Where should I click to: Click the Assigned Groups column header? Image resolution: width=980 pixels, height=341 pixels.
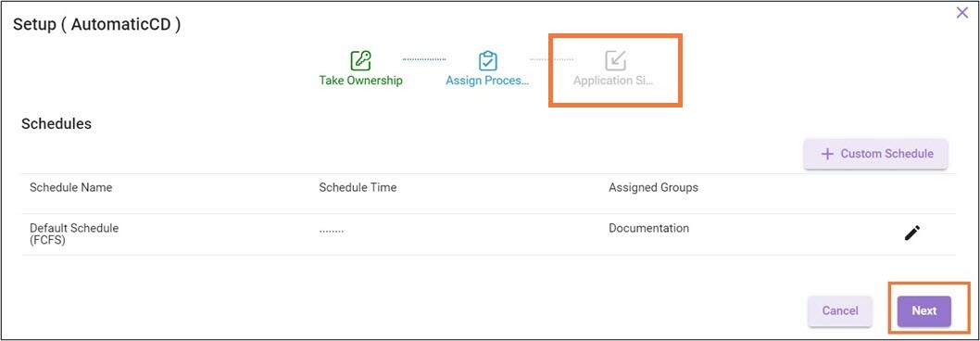(653, 187)
